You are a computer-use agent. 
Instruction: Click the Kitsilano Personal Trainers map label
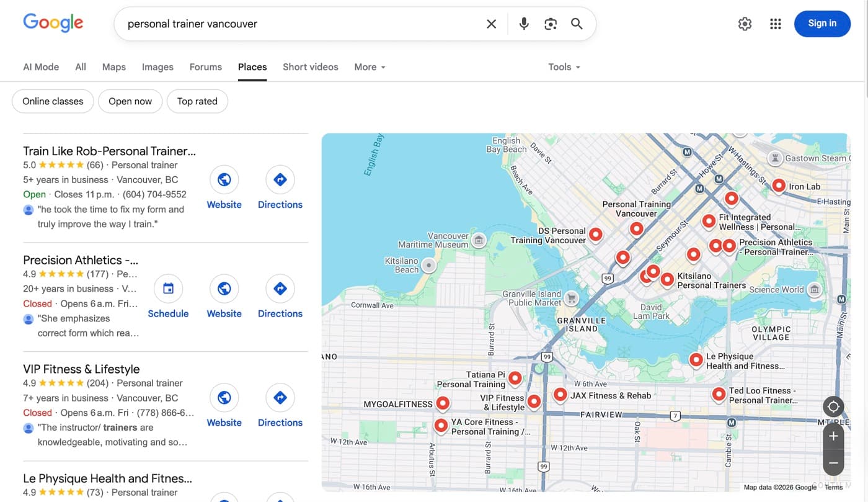click(711, 280)
